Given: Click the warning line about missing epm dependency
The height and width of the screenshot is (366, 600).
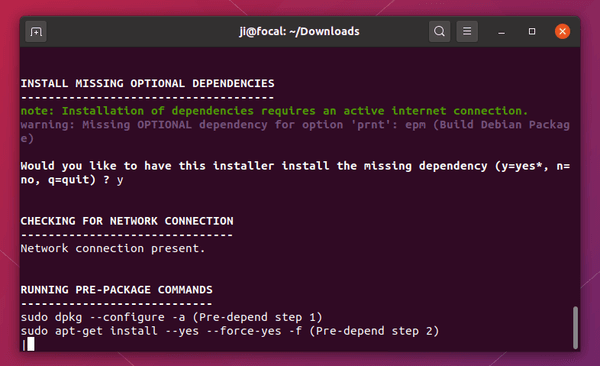Looking at the screenshot, I should [x=295, y=132].
